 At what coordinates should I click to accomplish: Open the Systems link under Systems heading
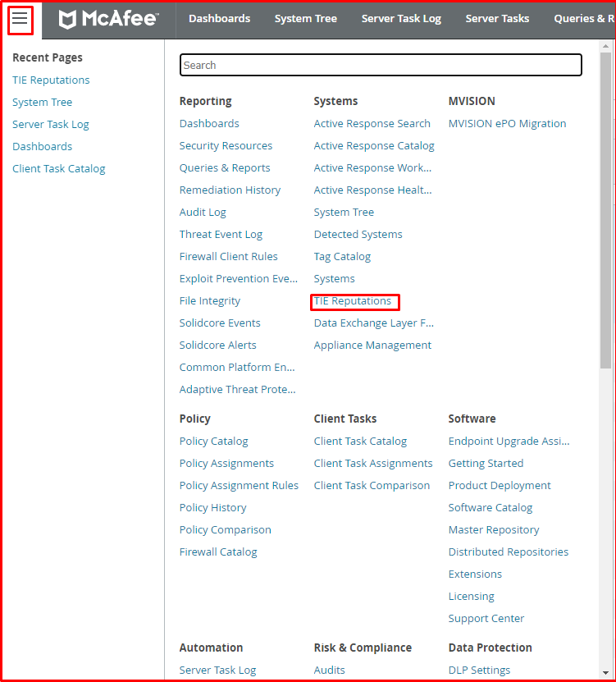tap(334, 279)
